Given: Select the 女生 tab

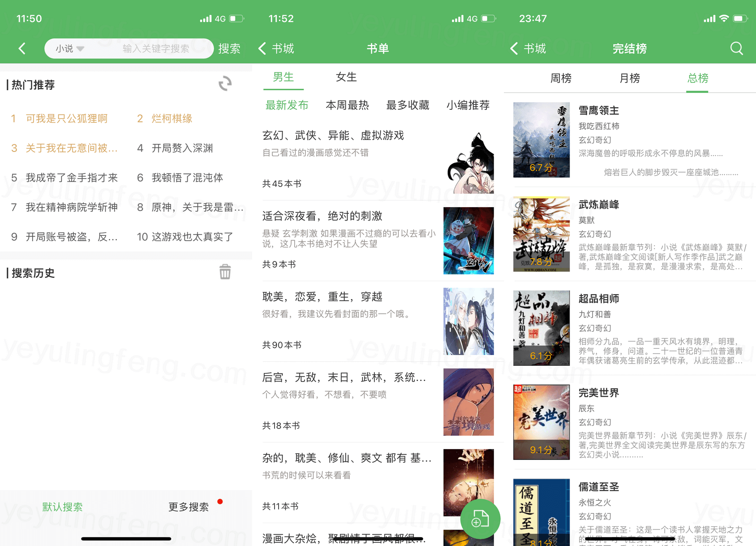Looking at the screenshot, I should 346,77.
